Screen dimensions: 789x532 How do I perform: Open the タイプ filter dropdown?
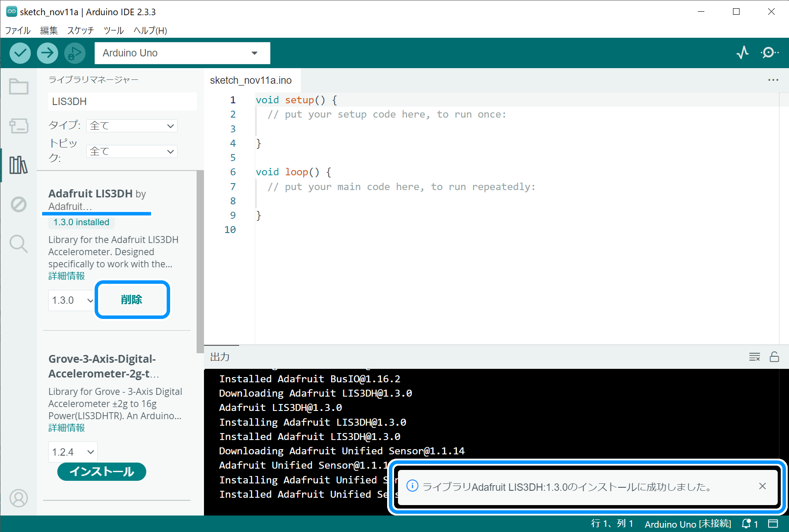click(132, 126)
